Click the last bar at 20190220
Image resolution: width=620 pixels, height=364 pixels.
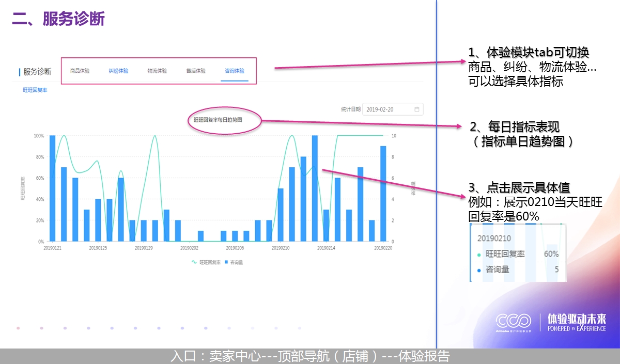(x=383, y=194)
